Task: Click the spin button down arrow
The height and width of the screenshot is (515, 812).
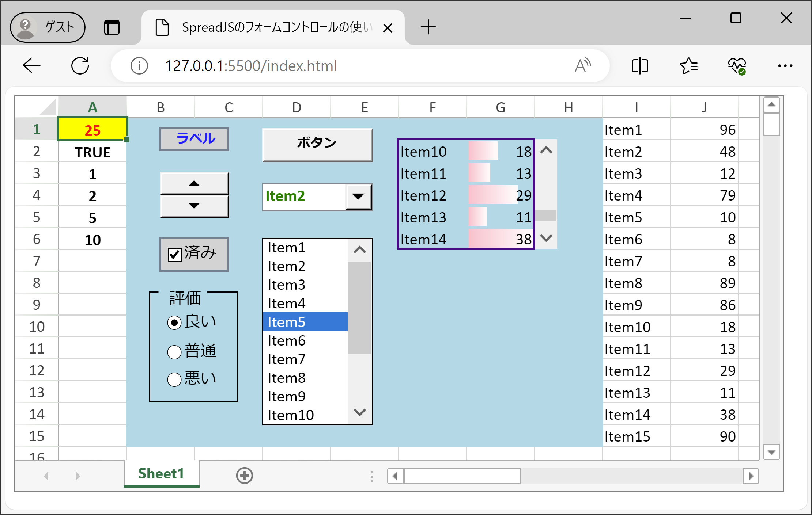Action: 194,206
